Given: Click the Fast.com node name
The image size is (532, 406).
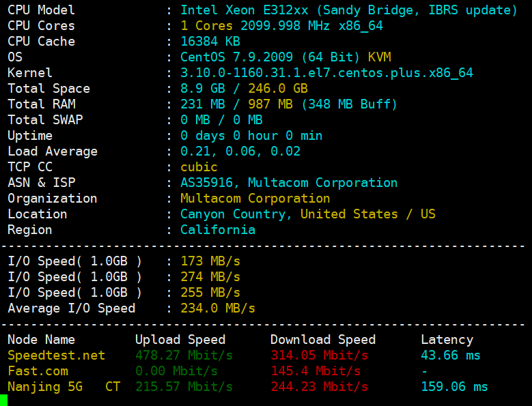Looking at the screenshot, I should point(38,371).
